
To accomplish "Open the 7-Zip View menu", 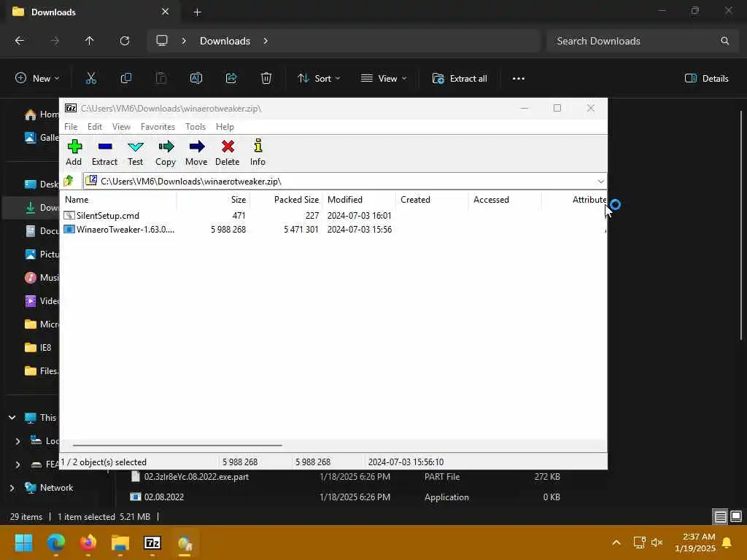I will pos(121,127).
